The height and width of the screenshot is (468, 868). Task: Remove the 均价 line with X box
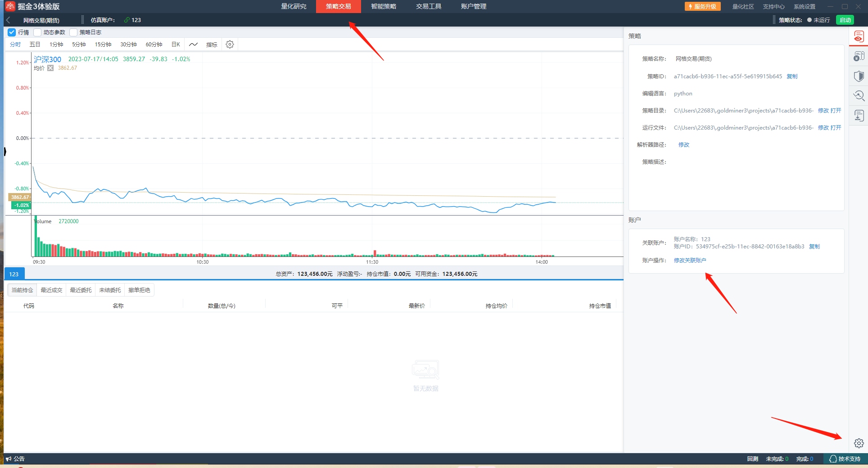pos(50,68)
